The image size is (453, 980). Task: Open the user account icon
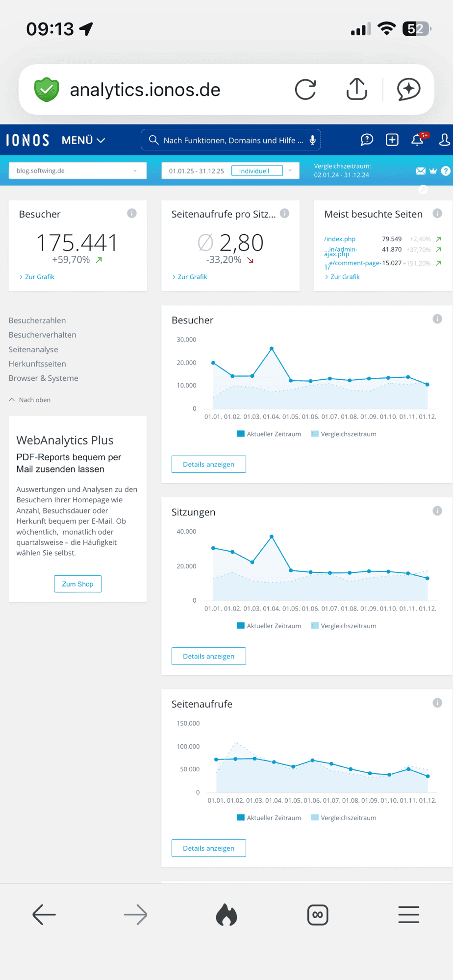[x=444, y=140]
